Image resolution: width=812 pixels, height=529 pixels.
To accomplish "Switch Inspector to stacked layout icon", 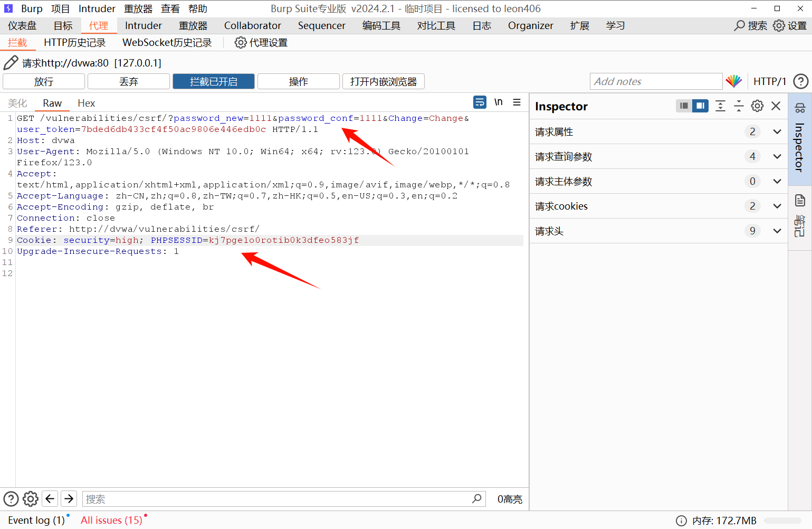I will 684,106.
